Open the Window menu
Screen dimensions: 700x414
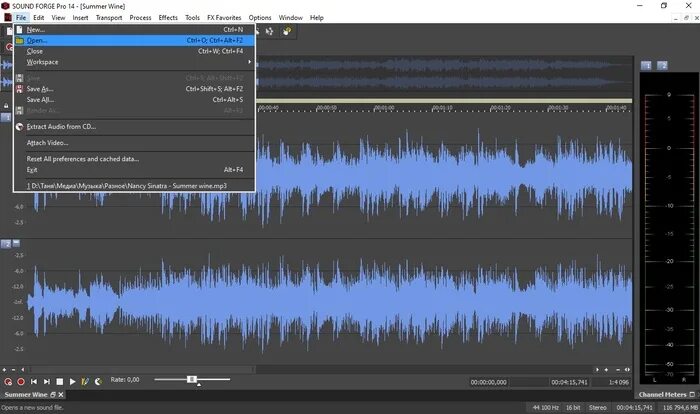click(x=291, y=17)
